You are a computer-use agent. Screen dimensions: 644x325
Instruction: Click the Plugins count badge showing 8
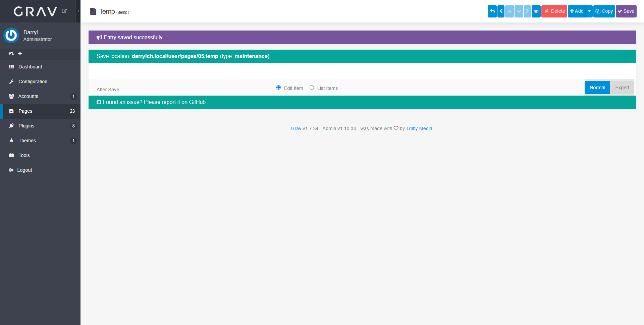coord(73,126)
